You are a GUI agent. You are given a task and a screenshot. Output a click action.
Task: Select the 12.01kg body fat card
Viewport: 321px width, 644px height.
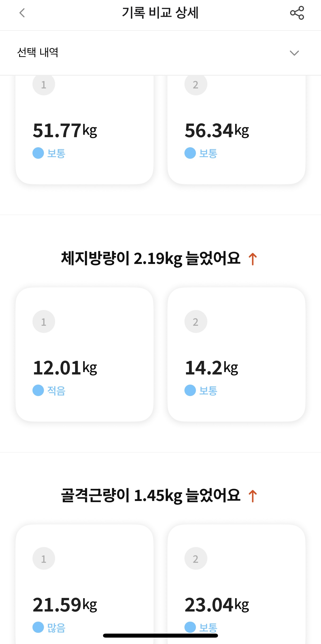[84, 354]
